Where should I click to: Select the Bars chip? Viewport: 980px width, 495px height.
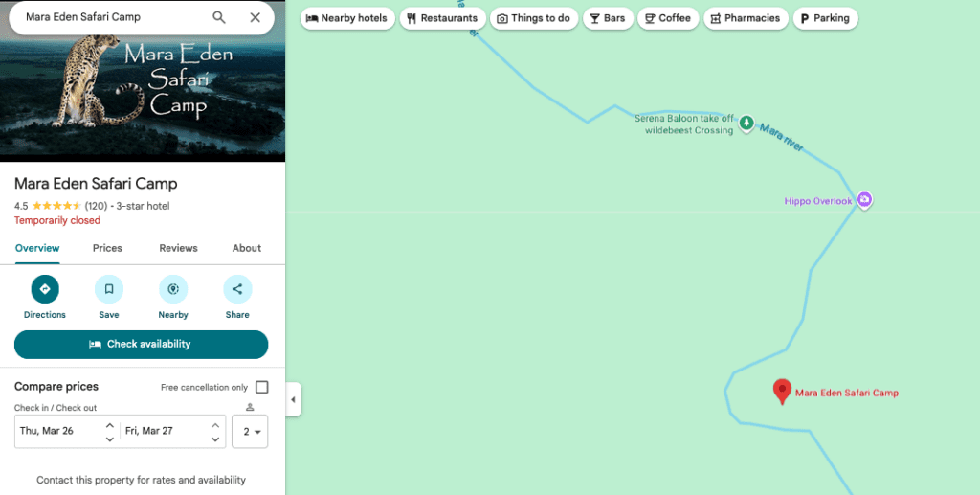pyautogui.click(x=608, y=18)
